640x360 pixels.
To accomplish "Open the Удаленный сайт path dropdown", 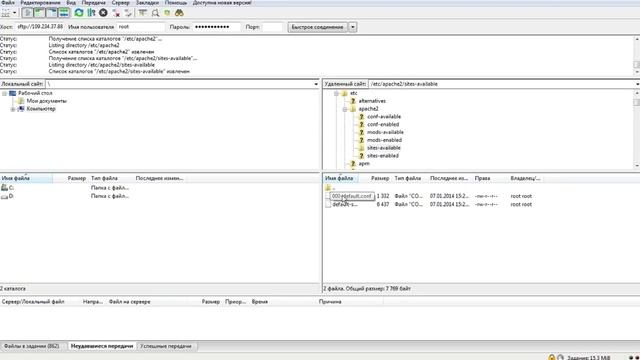I will point(637,84).
